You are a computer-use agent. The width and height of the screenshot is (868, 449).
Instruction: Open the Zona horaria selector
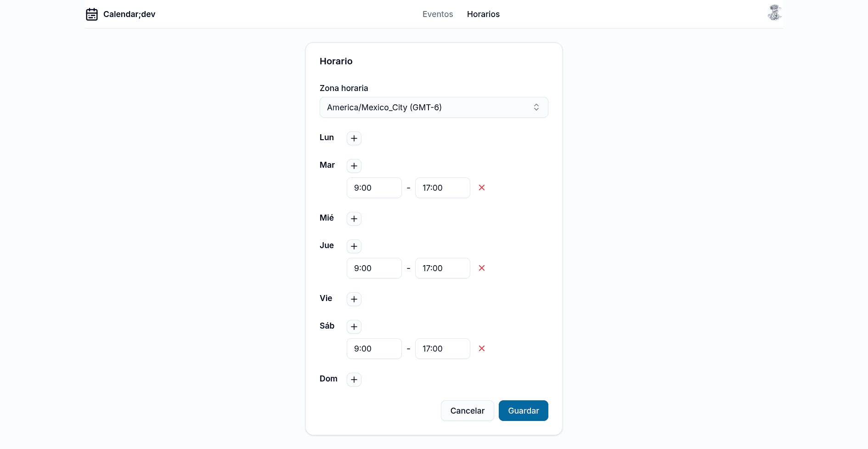tap(434, 107)
